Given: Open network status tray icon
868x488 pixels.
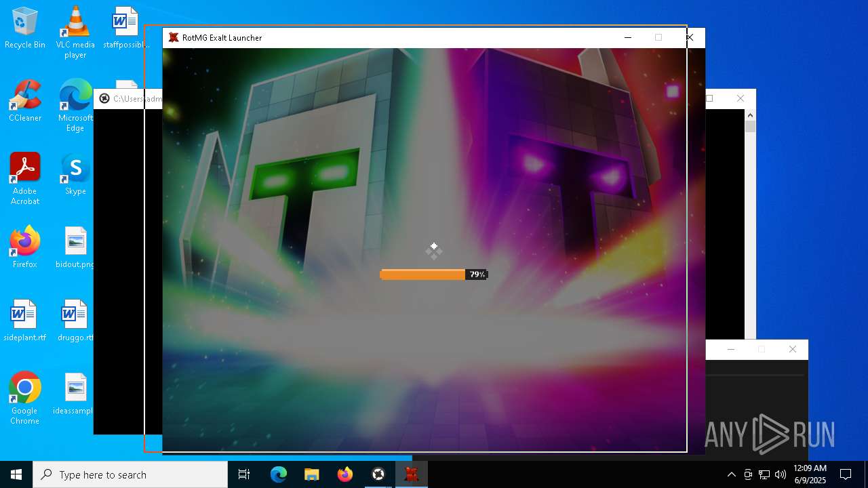Looking at the screenshot, I should [764, 474].
